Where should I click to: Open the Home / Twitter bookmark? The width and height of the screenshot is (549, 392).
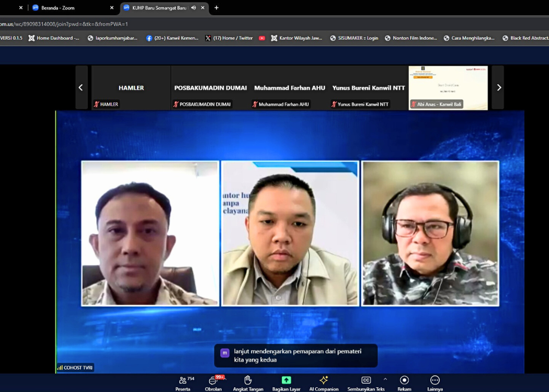[x=229, y=38]
